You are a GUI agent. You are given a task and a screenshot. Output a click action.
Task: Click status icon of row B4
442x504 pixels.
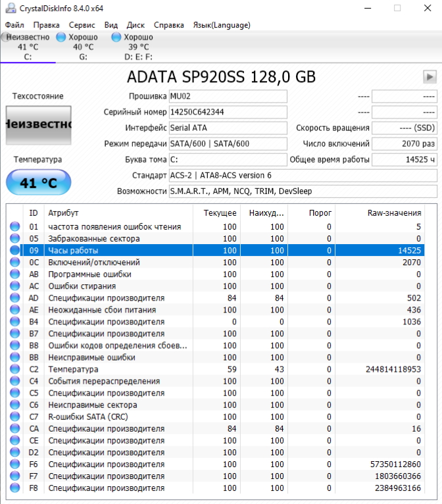click(14, 322)
